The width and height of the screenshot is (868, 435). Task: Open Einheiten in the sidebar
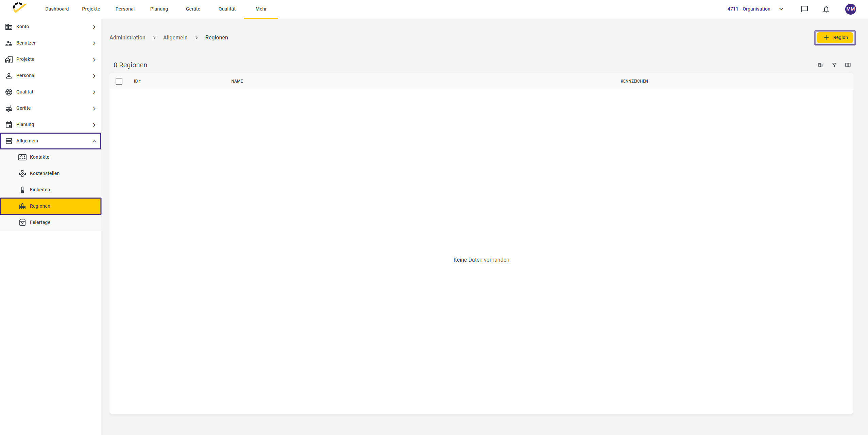tap(51, 190)
